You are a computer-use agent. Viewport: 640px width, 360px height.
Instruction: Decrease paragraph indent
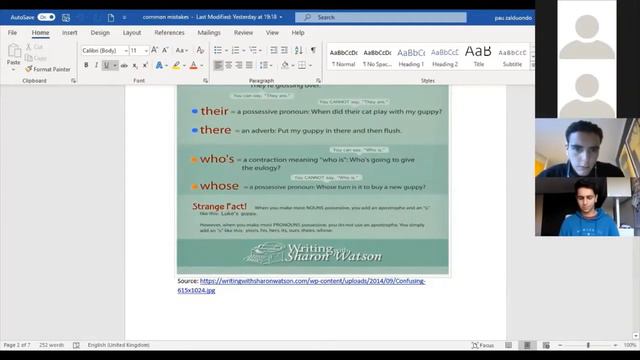pos(273,50)
